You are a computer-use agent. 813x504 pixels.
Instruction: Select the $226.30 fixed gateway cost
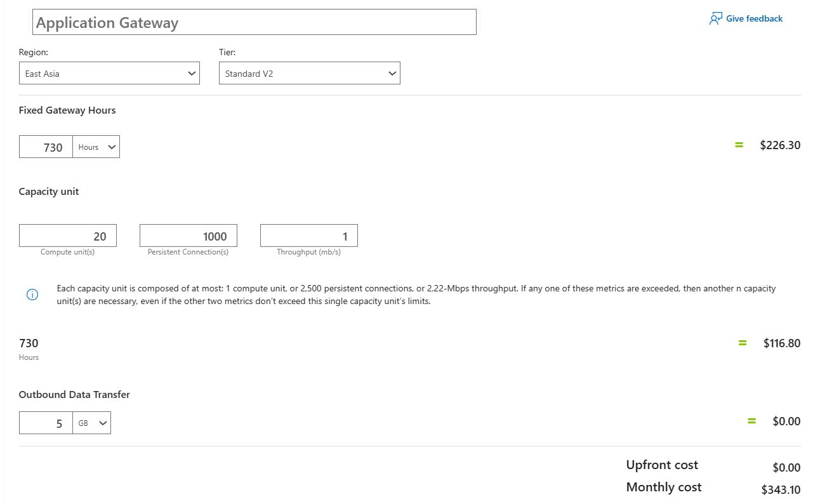click(780, 145)
